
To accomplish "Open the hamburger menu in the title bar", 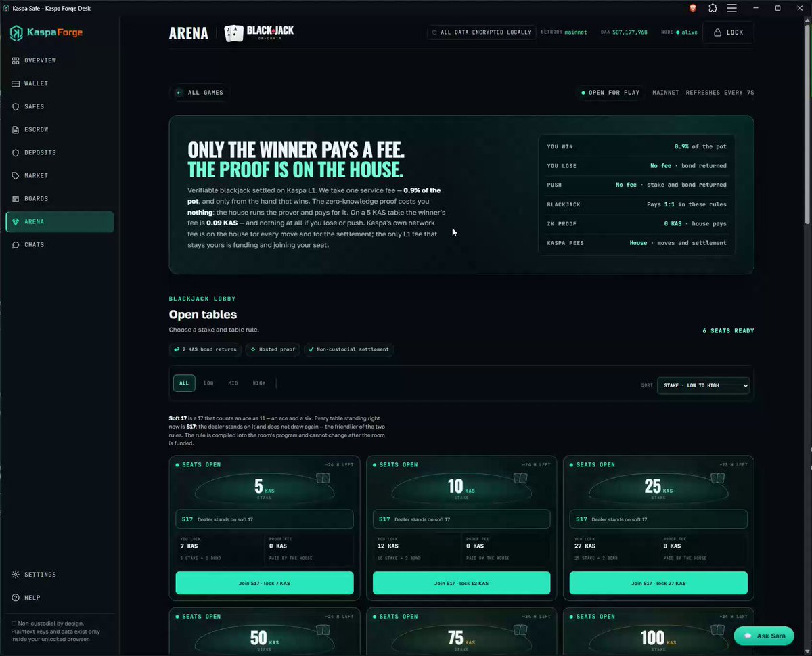I will pyautogui.click(x=731, y=8).
